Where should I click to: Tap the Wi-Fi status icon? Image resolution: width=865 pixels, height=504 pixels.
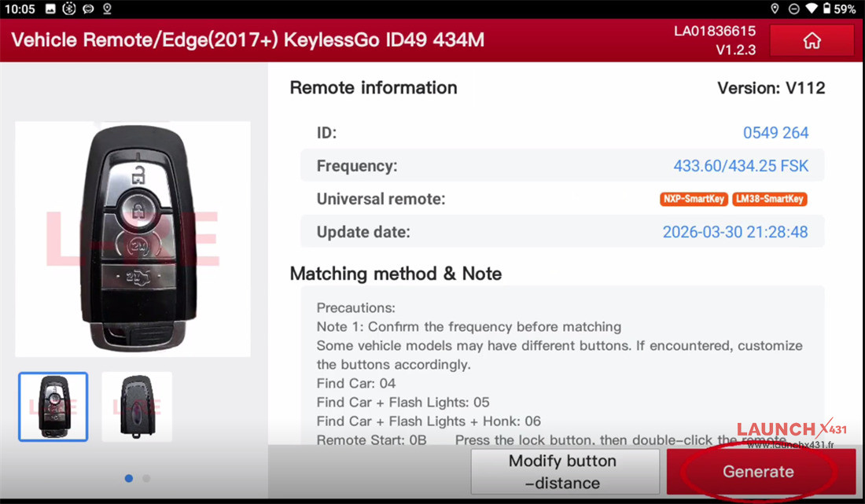coord(811,9)
